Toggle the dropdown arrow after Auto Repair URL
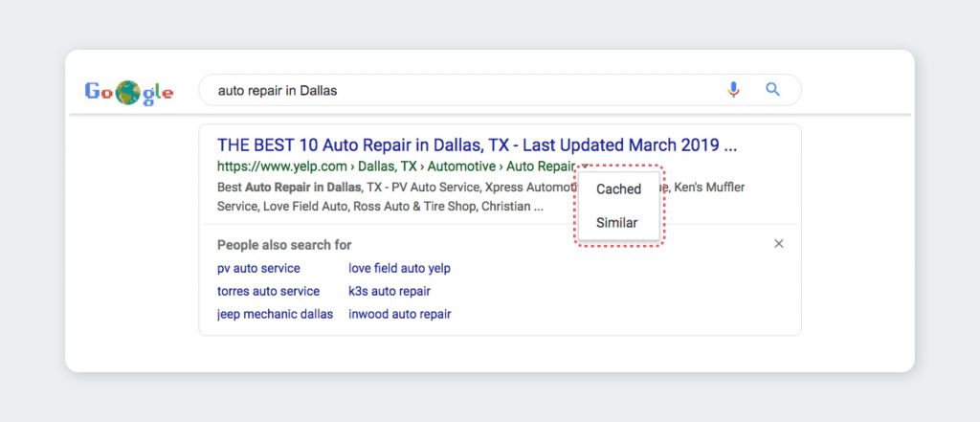 pos(584,167)
